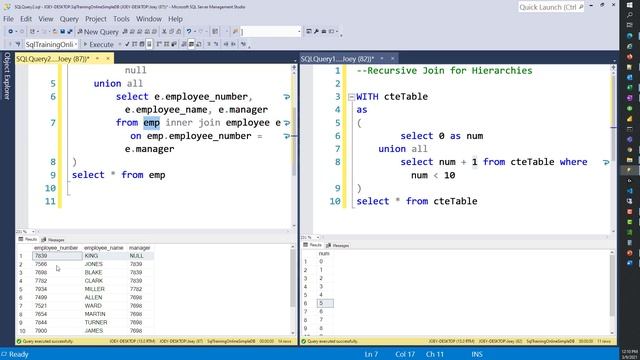The height and width of the screenshot is (360, 640).
Task: Select the selected cell with value 5
Action: click(325, 303)
